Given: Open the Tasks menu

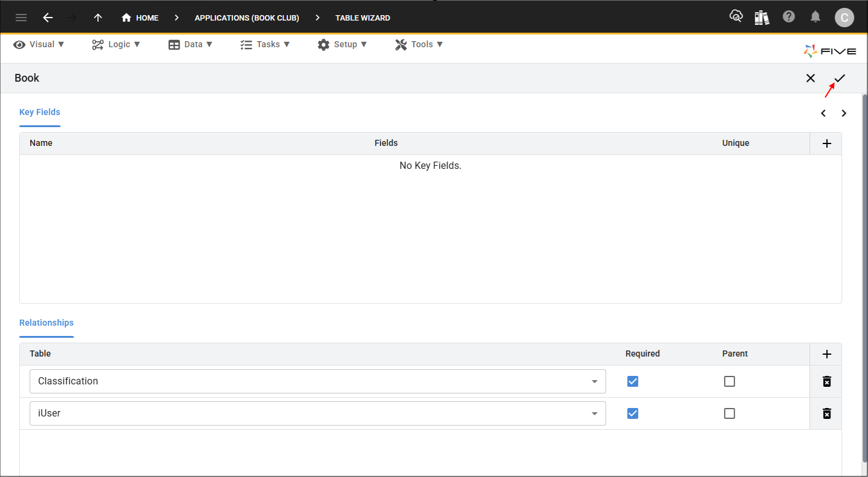Looking at the screenshot, I should (x=265, y=44).
